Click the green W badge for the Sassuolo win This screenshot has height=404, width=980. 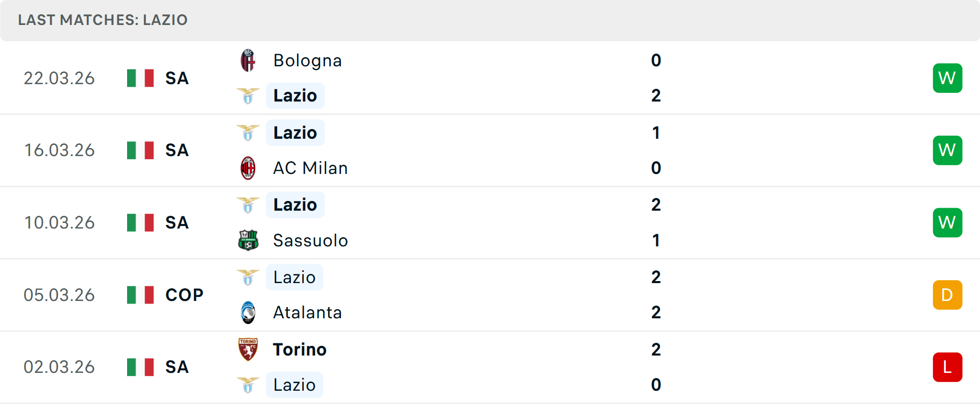pyautogui.click(x=947, y=222)
